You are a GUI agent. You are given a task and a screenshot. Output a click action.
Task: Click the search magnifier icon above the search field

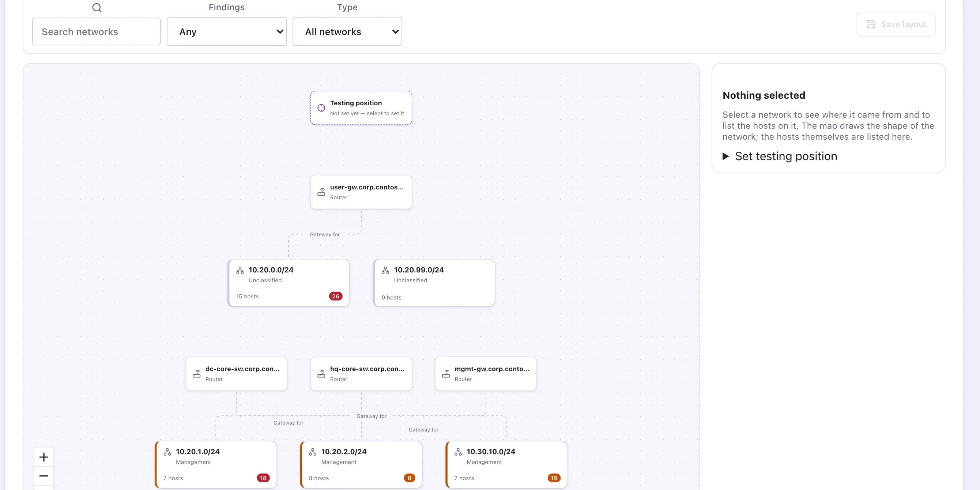(97, 8)
